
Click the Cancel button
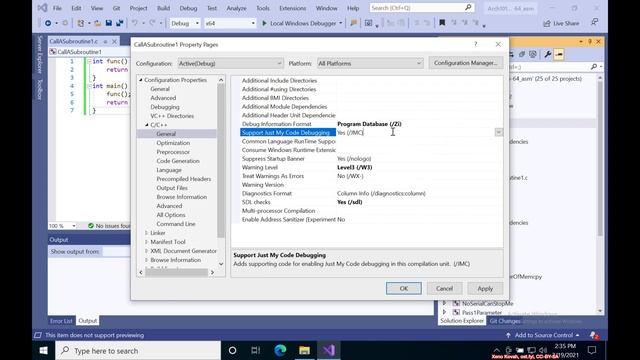[444, 288]
